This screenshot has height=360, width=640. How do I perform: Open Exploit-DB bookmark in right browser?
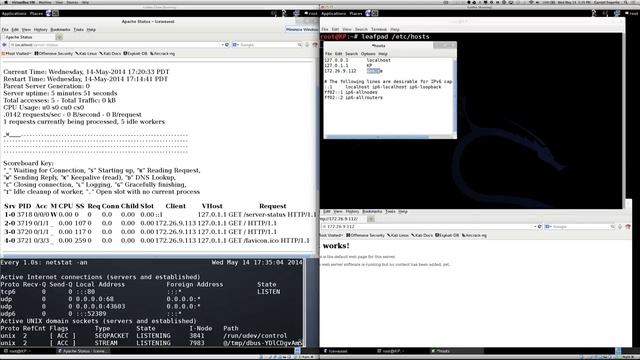447,236
